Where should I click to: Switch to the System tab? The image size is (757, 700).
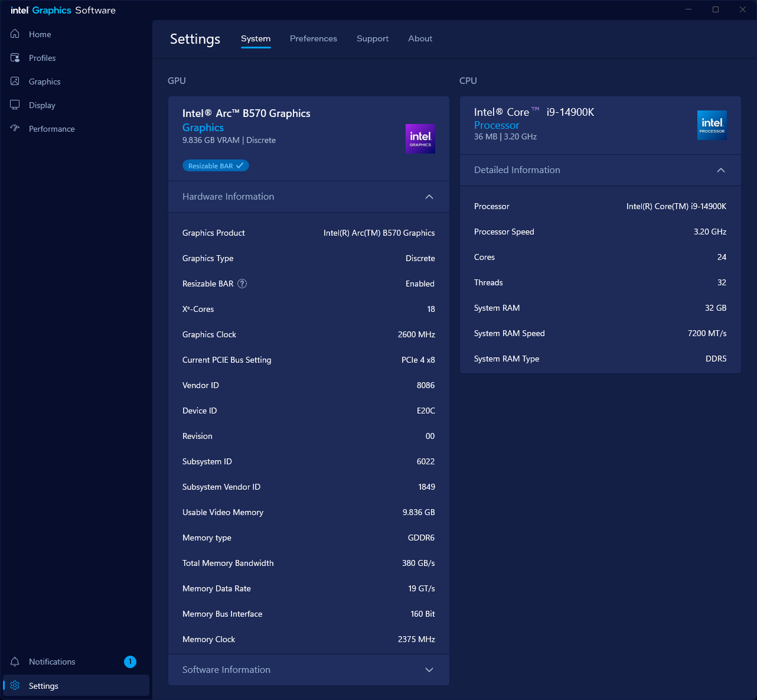256,38
